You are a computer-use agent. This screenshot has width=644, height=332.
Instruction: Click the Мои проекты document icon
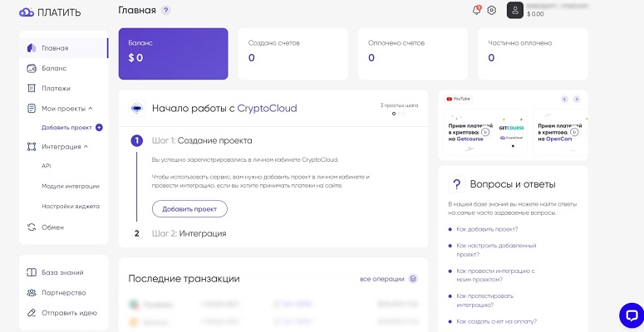click(x=32, y=109)
